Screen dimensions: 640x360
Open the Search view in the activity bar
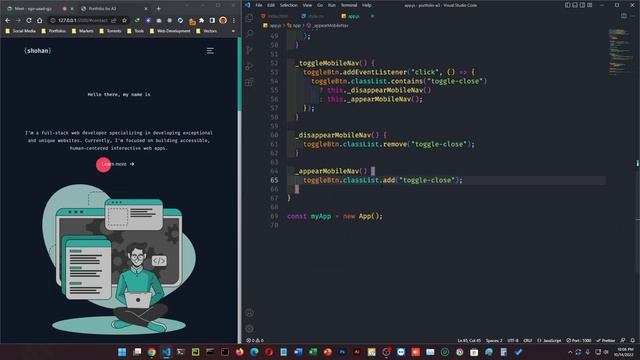[x=249, y=34]
